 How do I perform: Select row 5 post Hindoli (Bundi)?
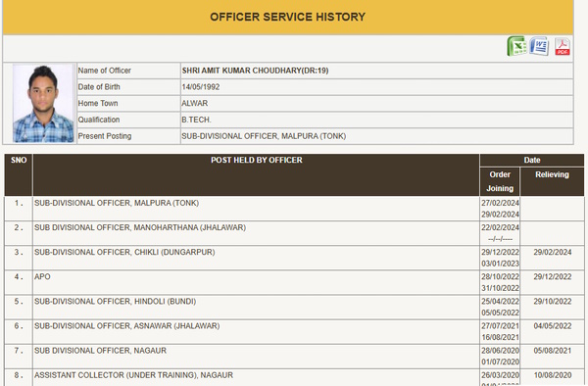(x=115, y=302)
